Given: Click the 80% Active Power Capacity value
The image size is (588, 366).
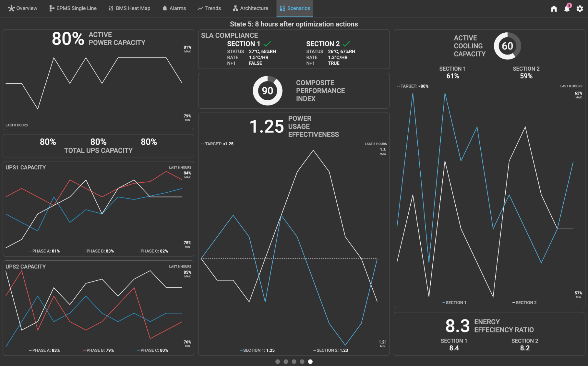Looking at the screenshot, I should click(x=68, y=39).
